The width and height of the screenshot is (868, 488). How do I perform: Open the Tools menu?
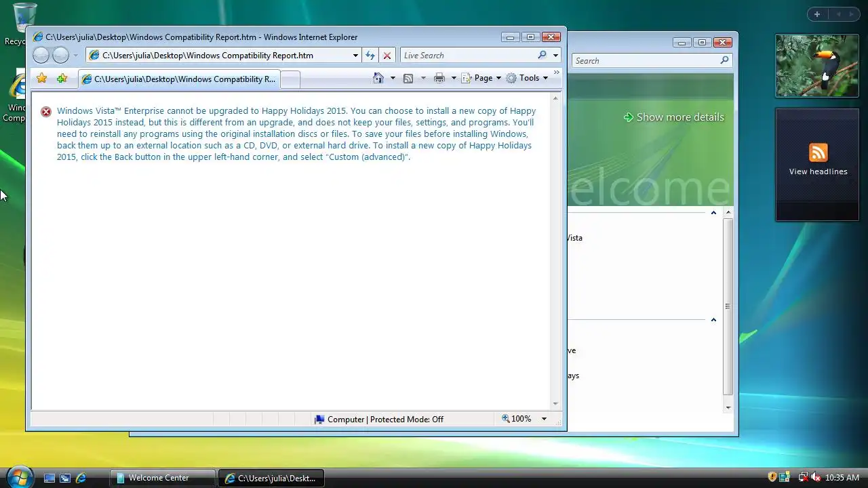point(527,78)
